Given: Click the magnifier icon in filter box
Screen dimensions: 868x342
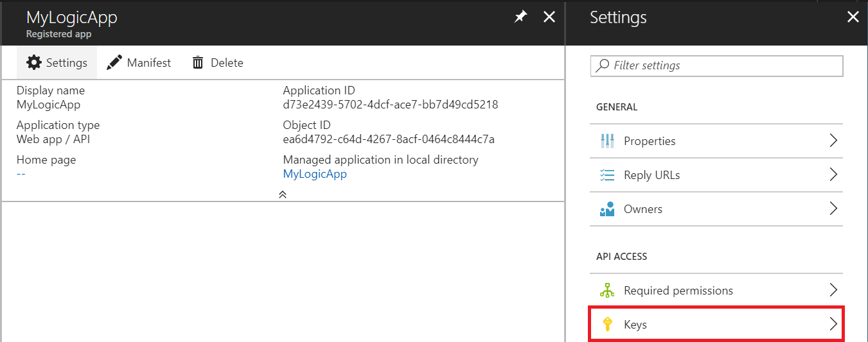Looking at the screenshot, I should pyautogui.click(x=603, y=65).
